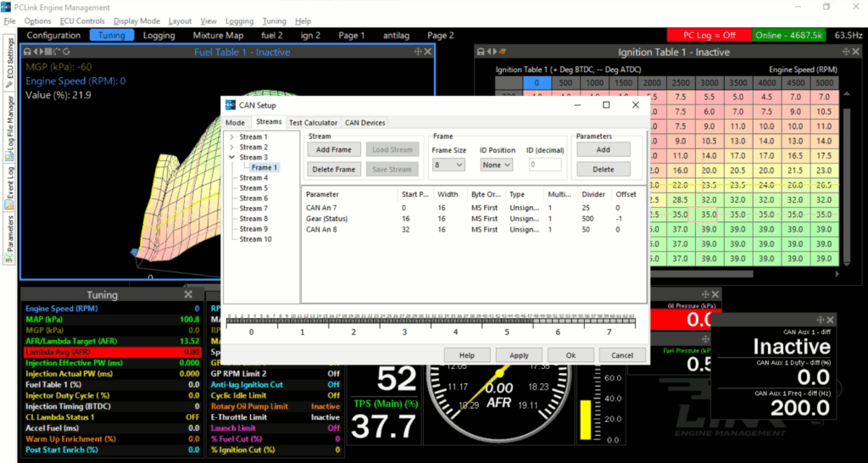The height and width of the screenshot is (463, 868).
Task: Open the Event Log side tab
Action: tap(9, 187)
